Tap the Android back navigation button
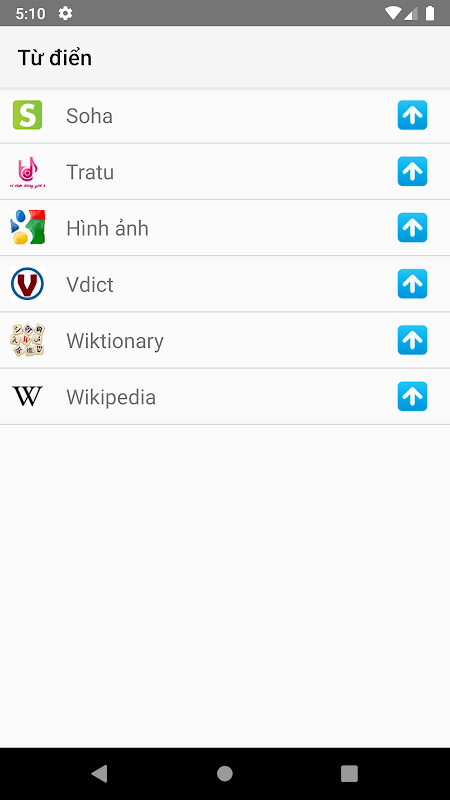 [x=99, y=773]
